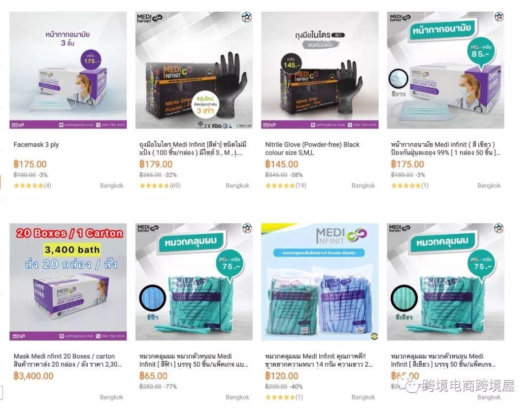Image resolution: width=532 pixels, height=409 pixels.
Task: Click the Facemask 3 ply title link
Action: (36, 145)
